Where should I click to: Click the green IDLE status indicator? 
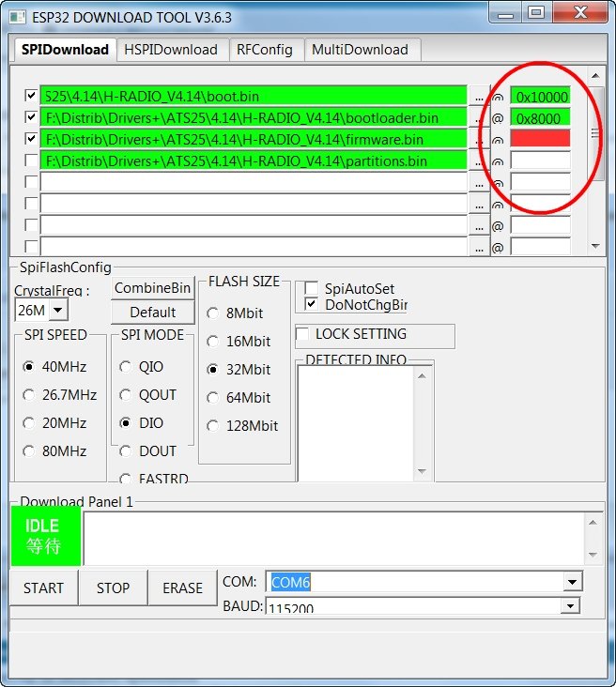46,536
